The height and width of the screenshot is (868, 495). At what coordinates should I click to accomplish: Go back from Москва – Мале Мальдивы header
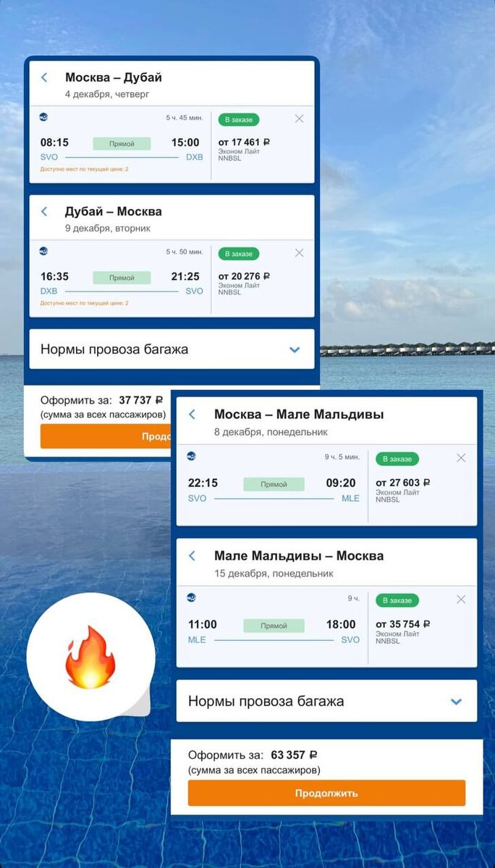pos(192,414)
